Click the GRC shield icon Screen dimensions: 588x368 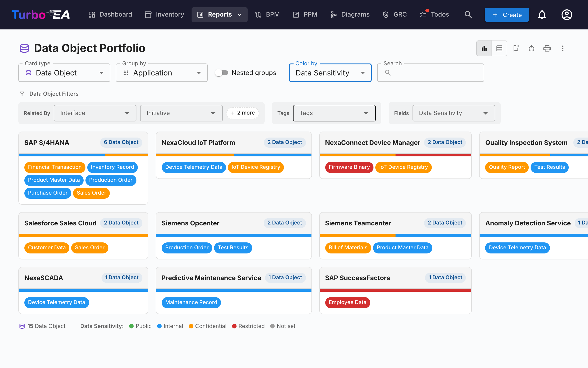click(386, 14)
